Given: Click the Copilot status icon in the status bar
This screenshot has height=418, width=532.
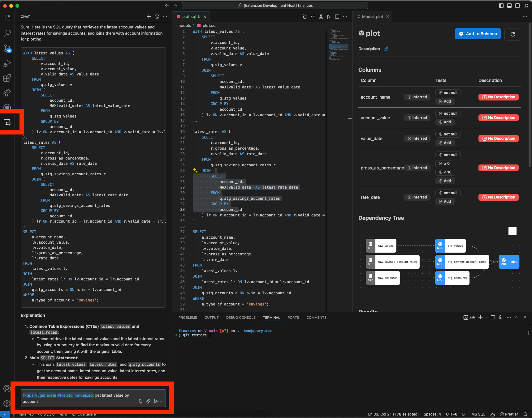Looking at the screenshot, I should (x=493, y=414).
